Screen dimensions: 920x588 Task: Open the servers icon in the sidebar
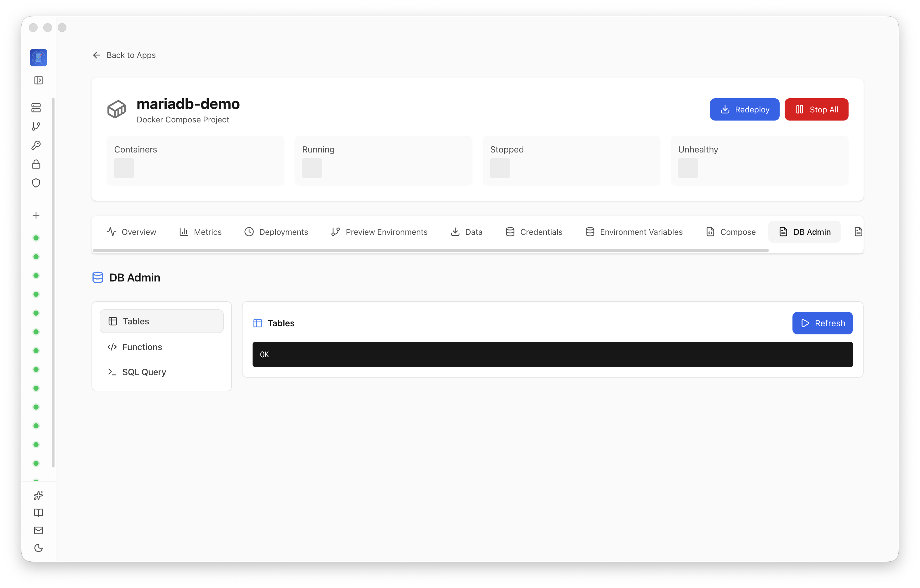click(36, 108)
